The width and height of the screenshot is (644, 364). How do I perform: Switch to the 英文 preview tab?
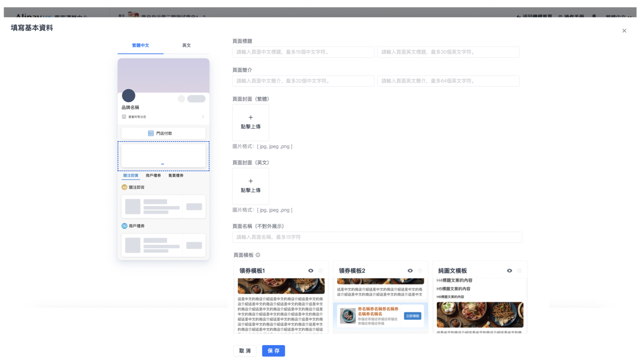(186, 45)
